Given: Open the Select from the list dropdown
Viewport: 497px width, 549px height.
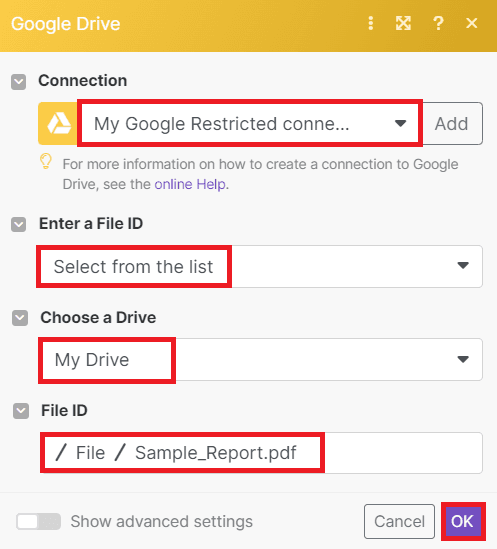Looking at the screenshot, I should [x=260, y=266].
